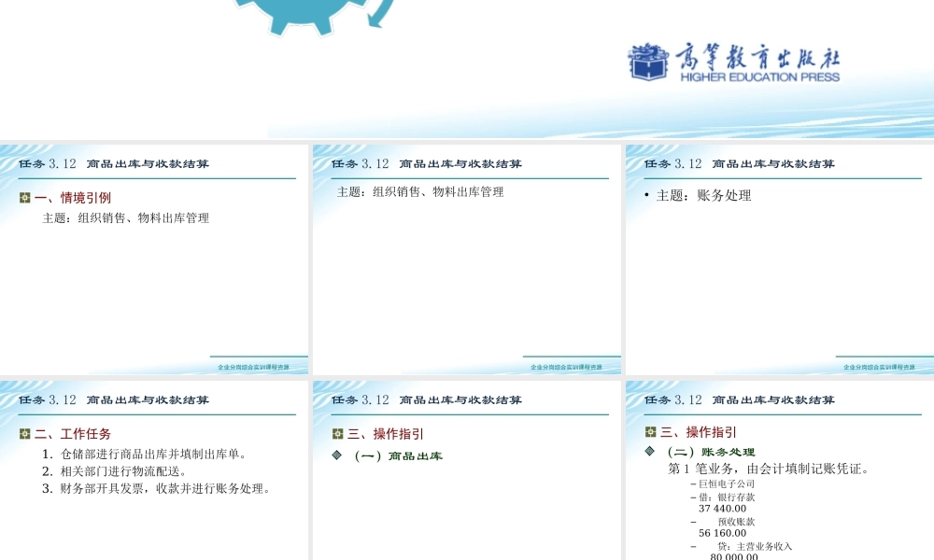The height and width of the screenshot is (560, 934).
Task: Select the slide listing 工作任务 steps
Action: [154, 467]
